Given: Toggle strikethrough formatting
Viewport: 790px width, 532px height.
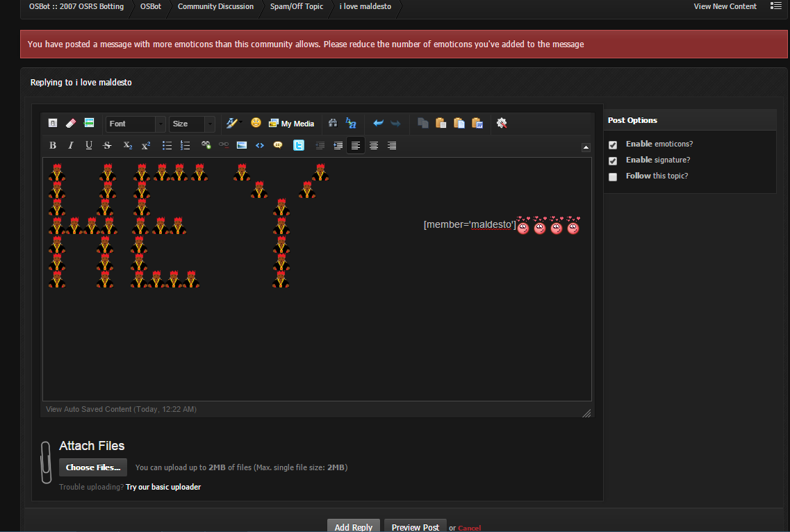Looking at the screenshot, I should [107, 146].
